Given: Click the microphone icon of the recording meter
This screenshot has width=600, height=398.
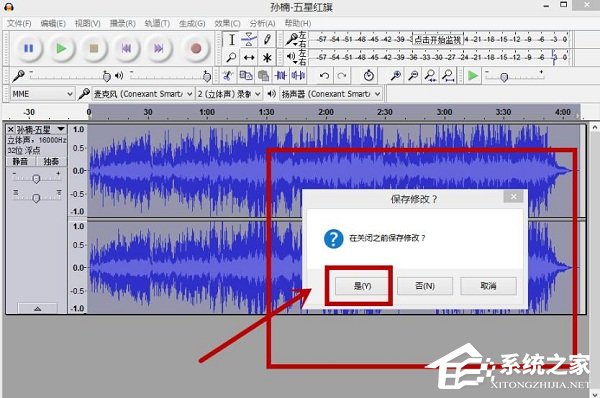Looking at the screenshot, I should point(292,39).
